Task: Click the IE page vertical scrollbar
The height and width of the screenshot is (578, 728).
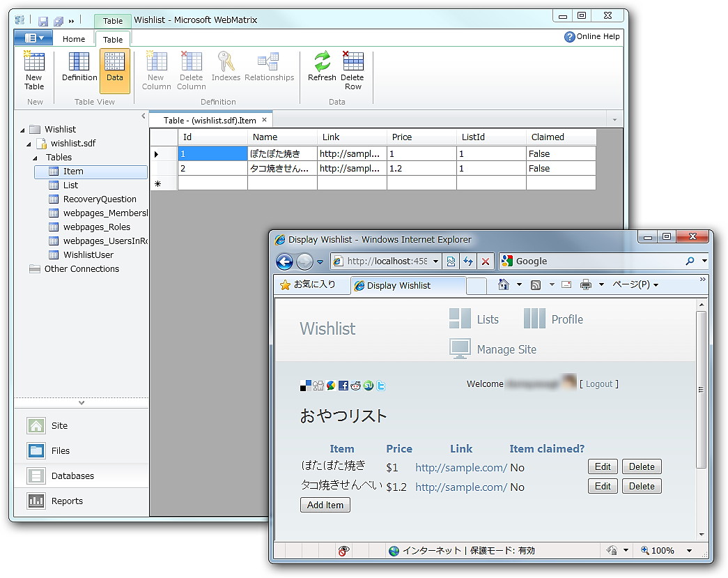Action: pyautogui.click(x=701, y=389)
